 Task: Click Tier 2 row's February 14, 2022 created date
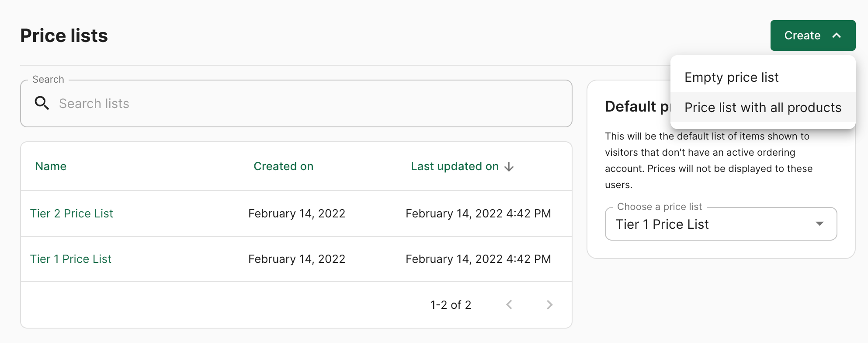[x=297, y=213]
